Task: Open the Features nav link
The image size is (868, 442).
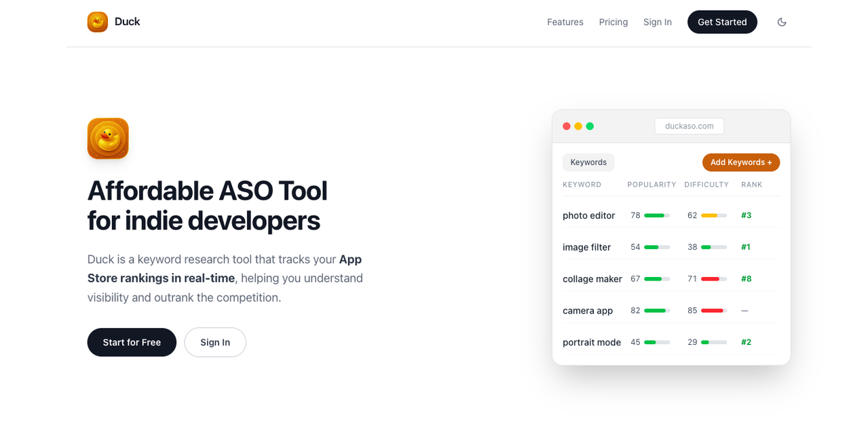Action: point(565,22)
